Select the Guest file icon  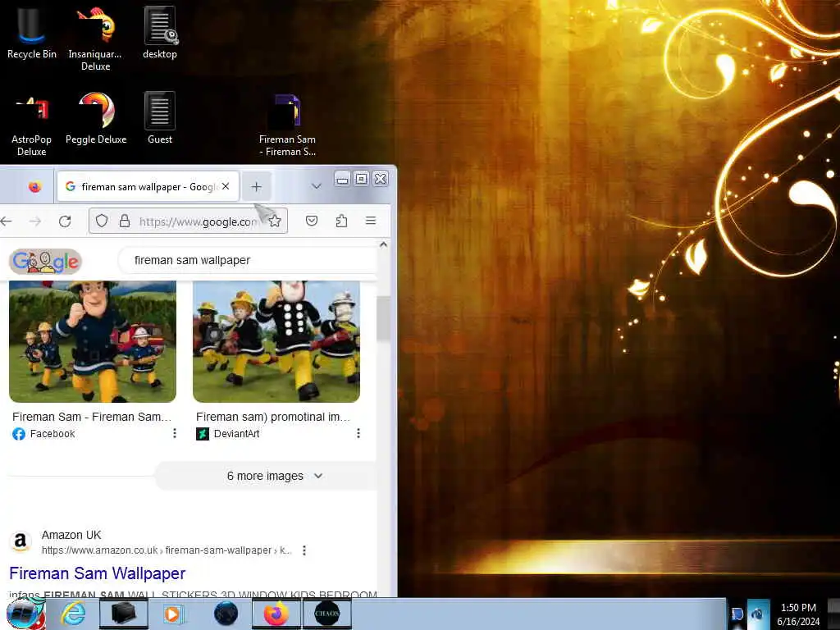[x=160, y=118]
